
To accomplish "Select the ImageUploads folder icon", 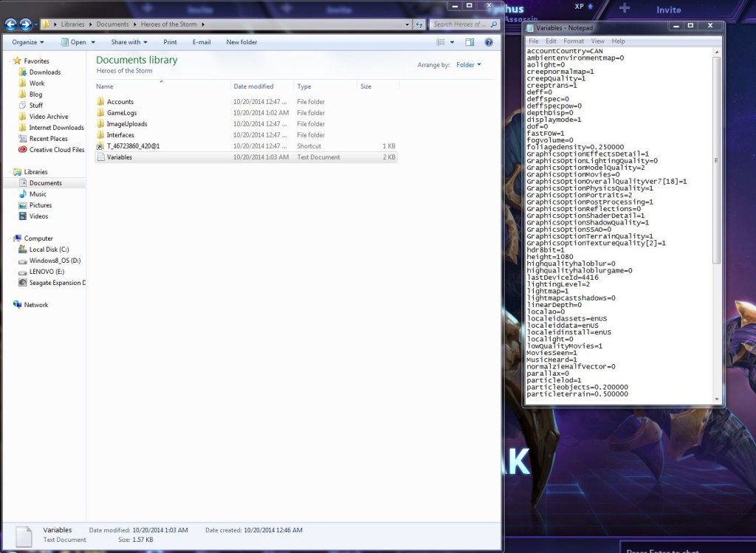I will pyautogui.click(x=100, y=124).
